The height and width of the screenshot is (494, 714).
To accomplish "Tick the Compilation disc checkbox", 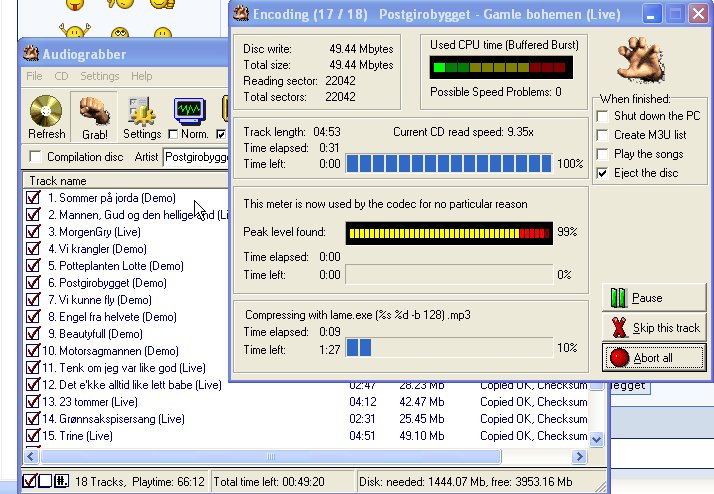I will tap(35, 157).
